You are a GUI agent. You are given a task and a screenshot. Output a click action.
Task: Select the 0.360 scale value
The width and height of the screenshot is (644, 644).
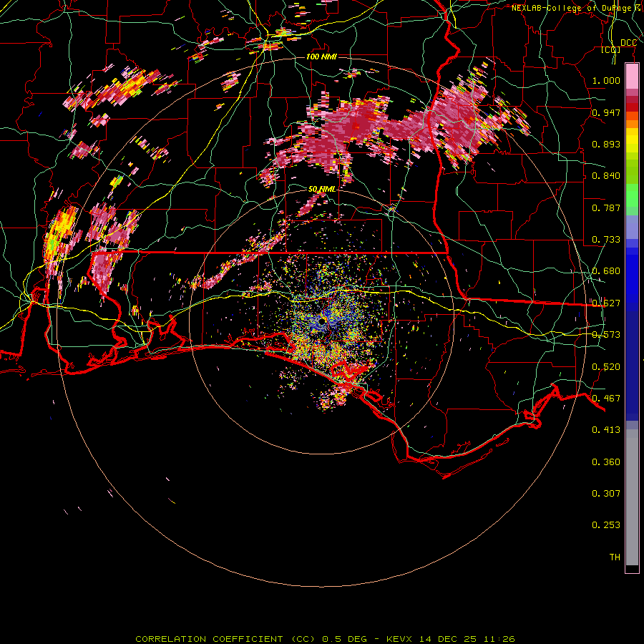click(606, 462)
